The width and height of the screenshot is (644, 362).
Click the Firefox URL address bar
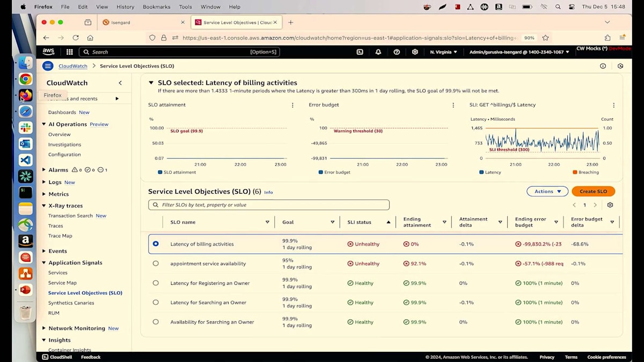pyautogui.click(x=349, y=38)
